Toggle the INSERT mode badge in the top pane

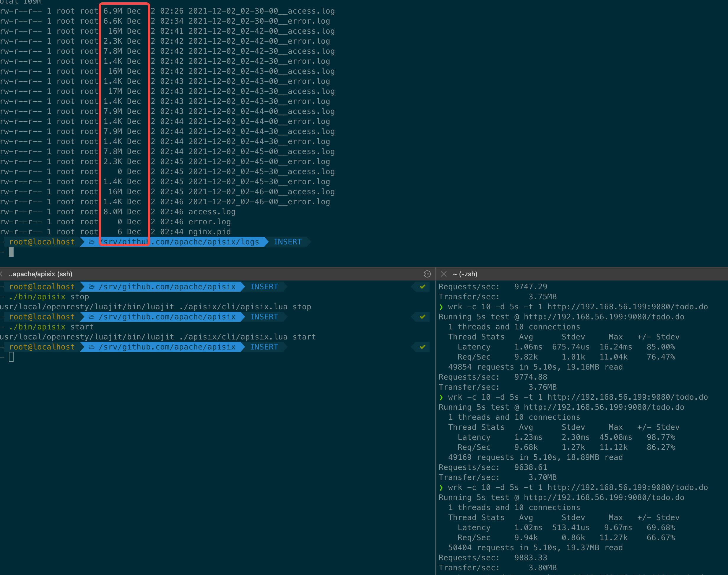tap(288, 242)
